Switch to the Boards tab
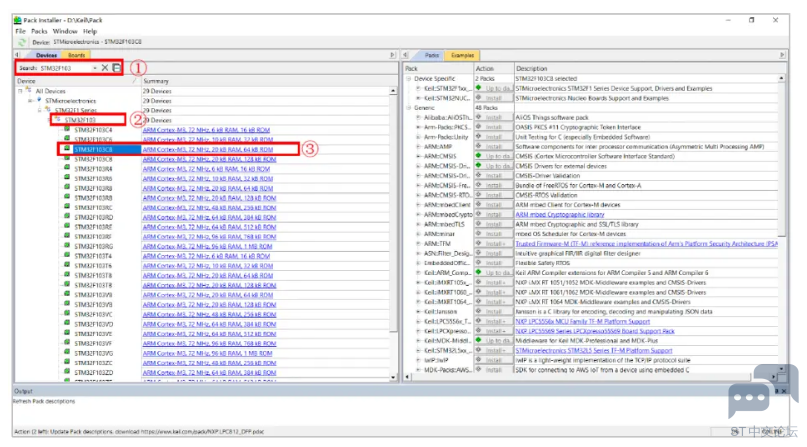Viewport: 807px width, 447px height. coord(76,55)
